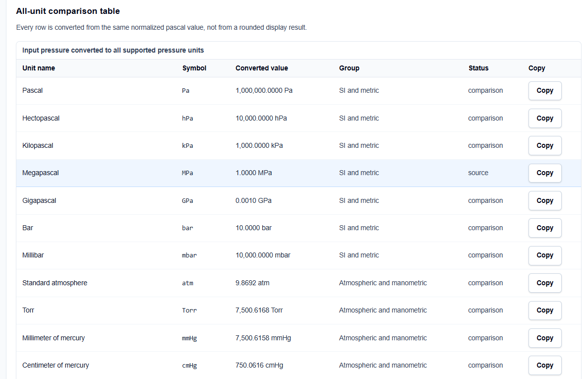The height and width of the screenshot is (379, 588).
Task: Click the cmHg symbol cell
Action: click(189, 366)
